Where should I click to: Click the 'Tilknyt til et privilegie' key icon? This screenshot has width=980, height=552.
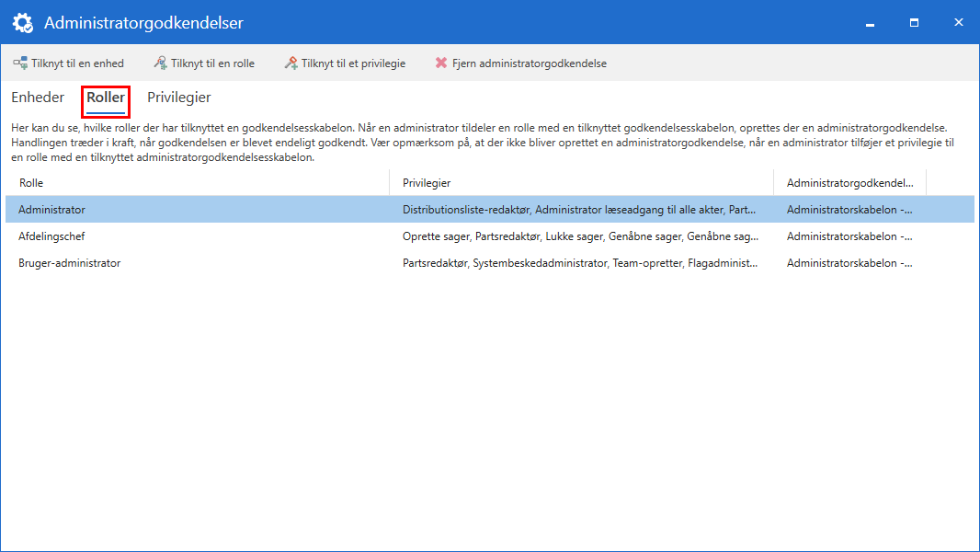tap(291, 63)
